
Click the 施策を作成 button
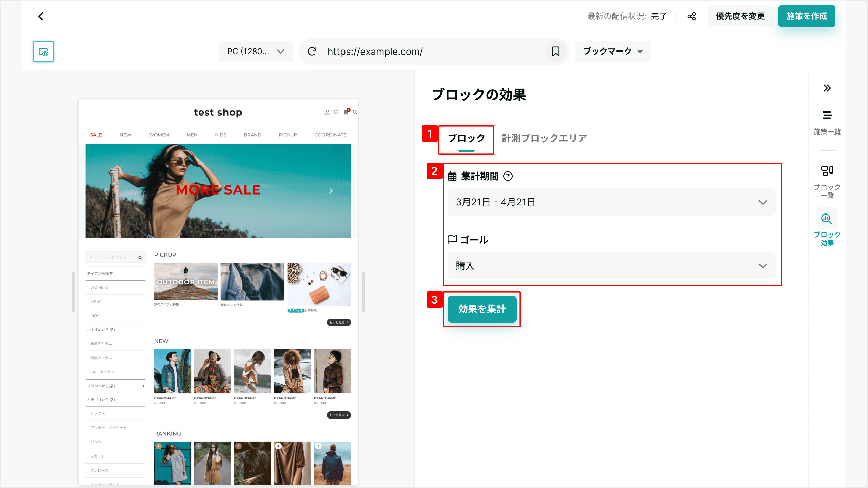[x=806, y=16]
